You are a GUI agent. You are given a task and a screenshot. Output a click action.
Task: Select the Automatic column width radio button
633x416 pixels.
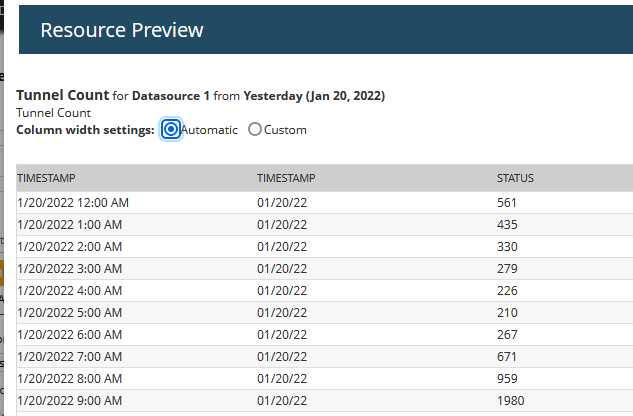[x=171, y=129]
